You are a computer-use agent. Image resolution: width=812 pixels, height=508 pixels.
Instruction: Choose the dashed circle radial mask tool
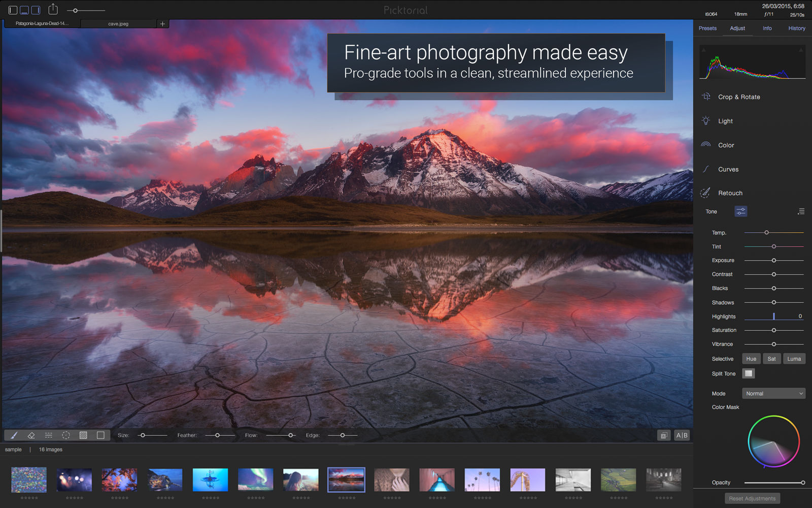[x=66, y=435]
